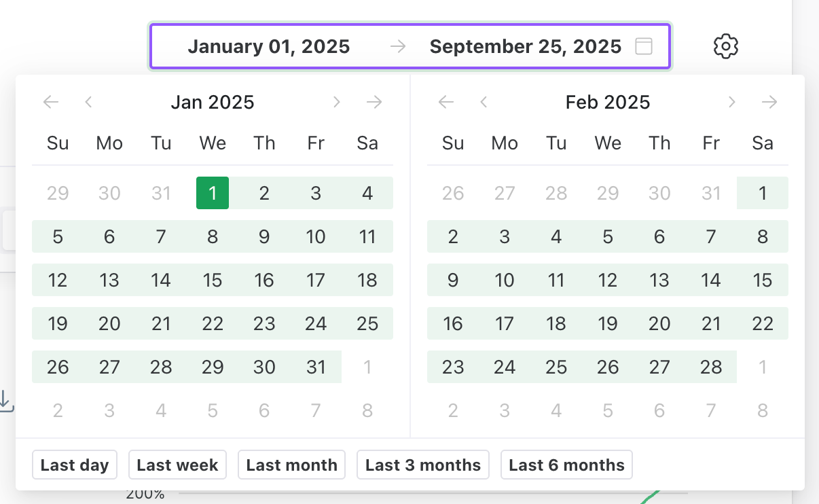This screenshot has height=504, width=819.
Task: Go to previous year in Jan 2025 panel
Action: [x=51, y=103]
